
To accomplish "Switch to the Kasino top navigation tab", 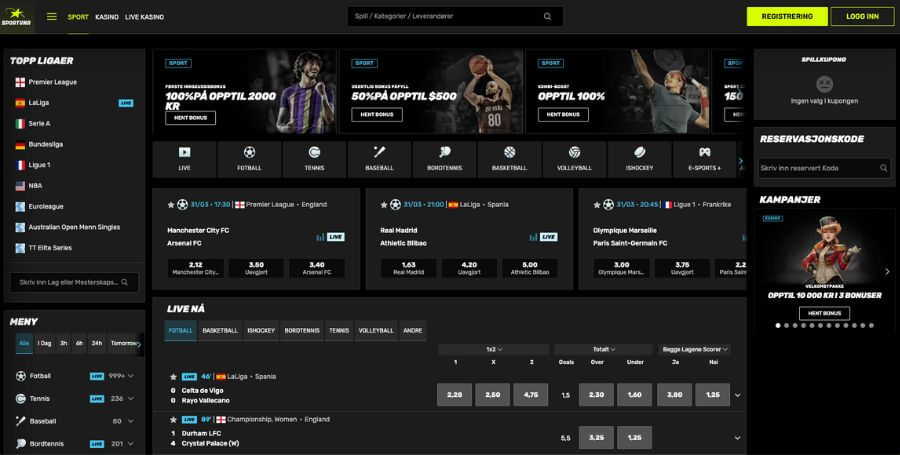I will (107, 17).
